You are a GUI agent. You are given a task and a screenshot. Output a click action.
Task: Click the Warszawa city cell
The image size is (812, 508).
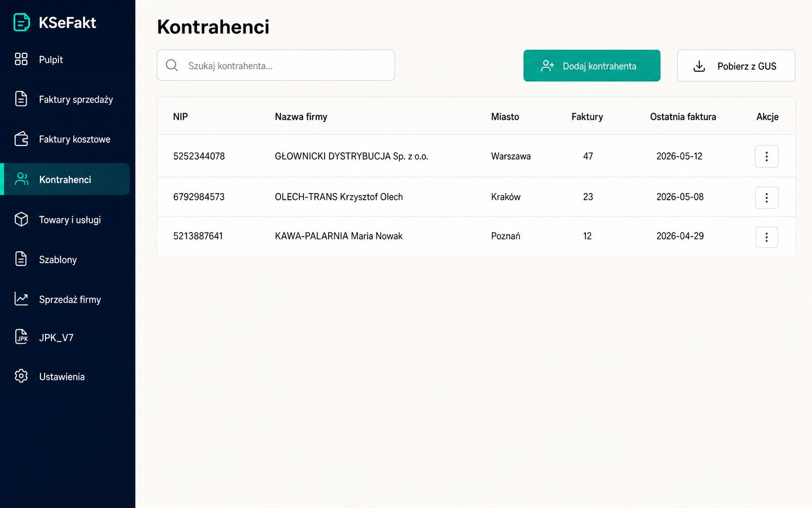pos(511,156)
